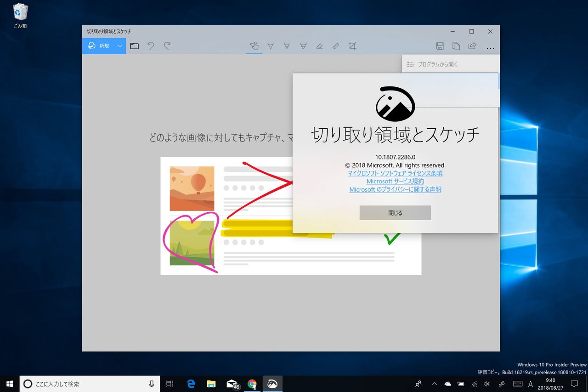Screen dimensions: 588x392
Task: Open Microsoft サービス規約 link
Action: (x=395, y=182)
